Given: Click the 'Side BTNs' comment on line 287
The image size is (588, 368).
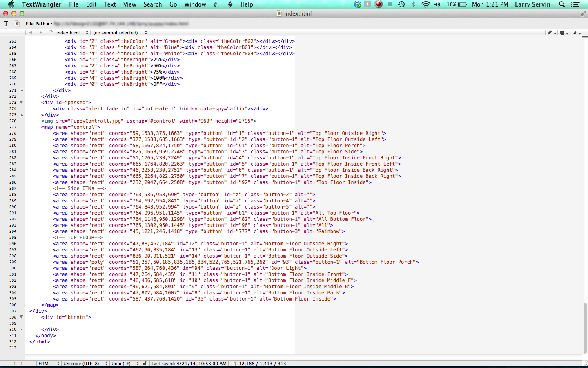Looking at the screenshot, I should coord(79,188).
